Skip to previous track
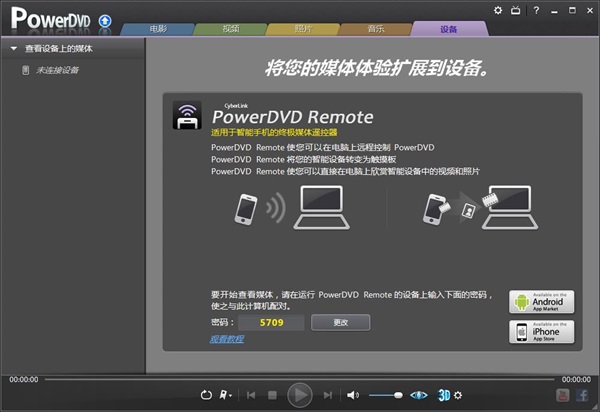 251,395
